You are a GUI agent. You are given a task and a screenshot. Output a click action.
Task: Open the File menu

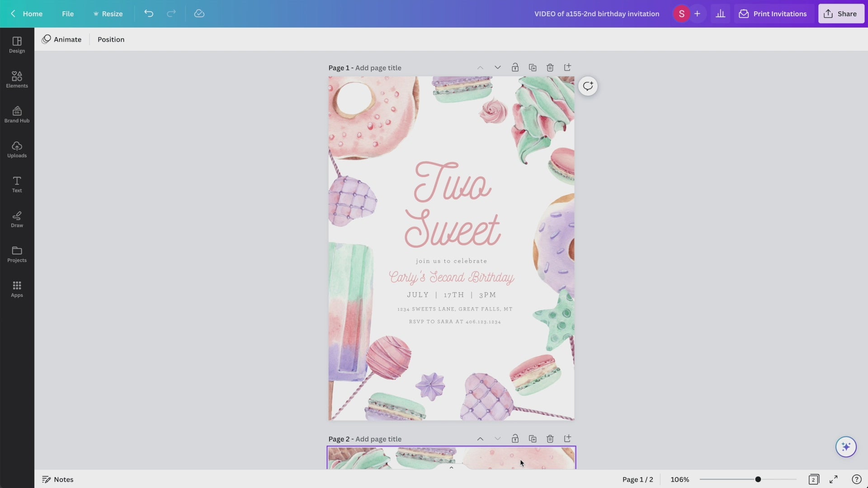[x=68, y=14]
